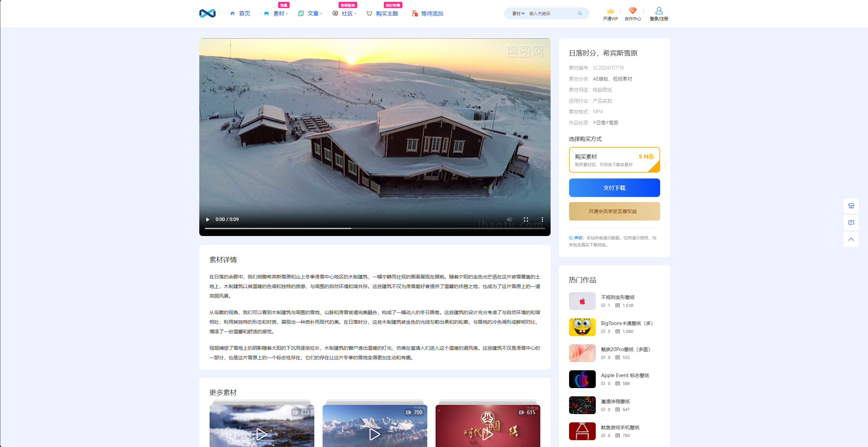
Task: Open 邋遢涂鸦壁纸 link
Action: (x=615, y=401)
